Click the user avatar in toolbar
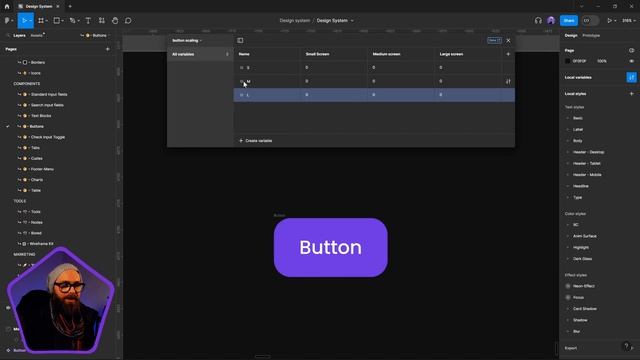 pyautogui.click(x=551, y=20)
